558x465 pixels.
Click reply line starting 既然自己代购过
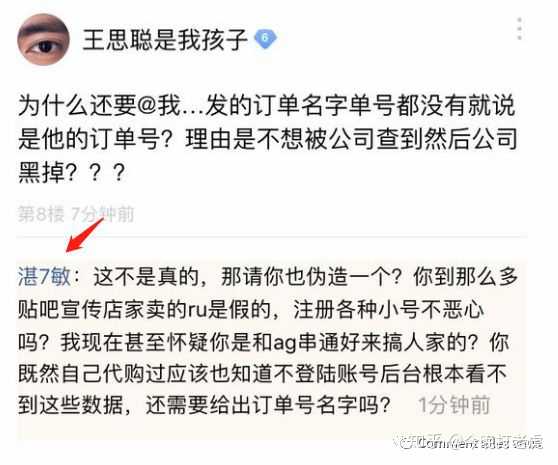pos(262,374)
